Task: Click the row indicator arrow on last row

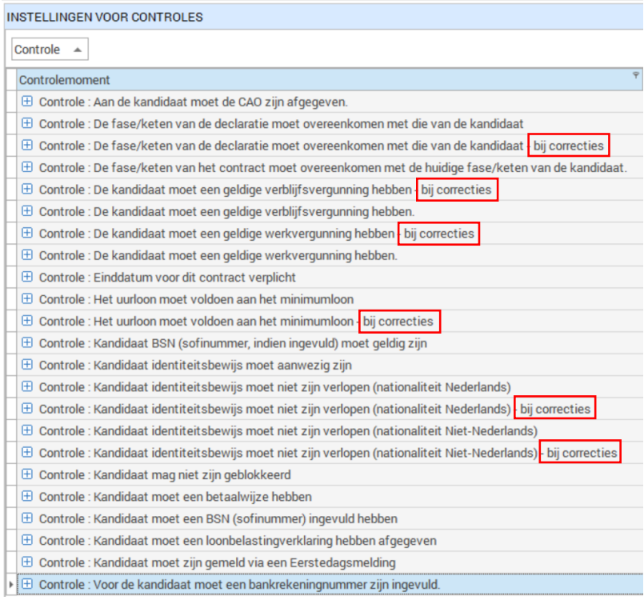Action: point(11,584)
